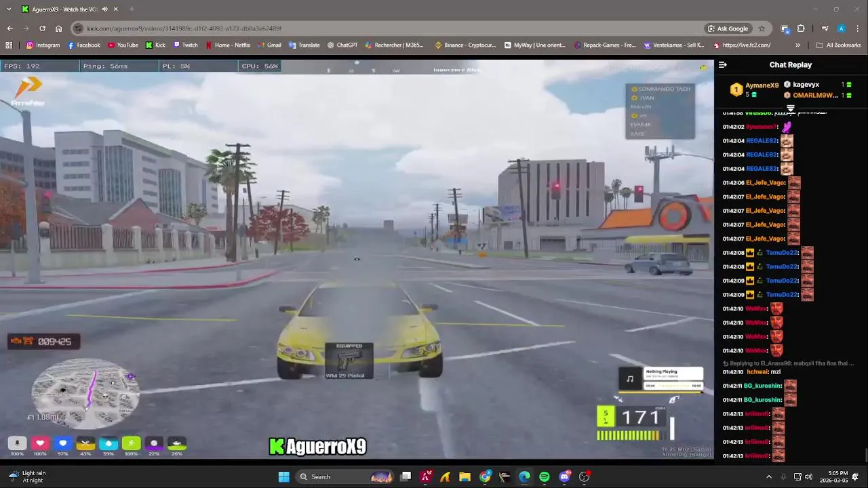868x488 pixels.
Task: Open the Gmail bookmark
Action: [269, 45]
